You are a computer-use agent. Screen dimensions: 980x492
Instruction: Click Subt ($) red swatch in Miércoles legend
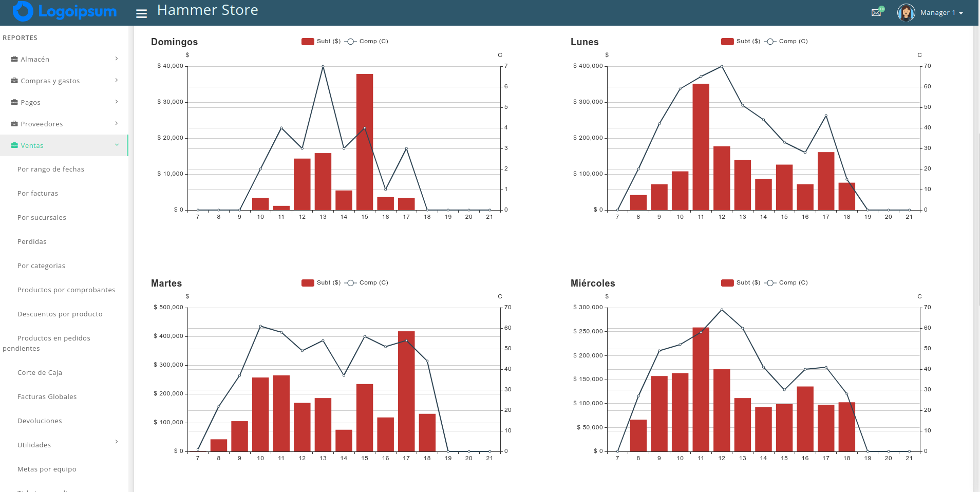click(x=727, y=282)
